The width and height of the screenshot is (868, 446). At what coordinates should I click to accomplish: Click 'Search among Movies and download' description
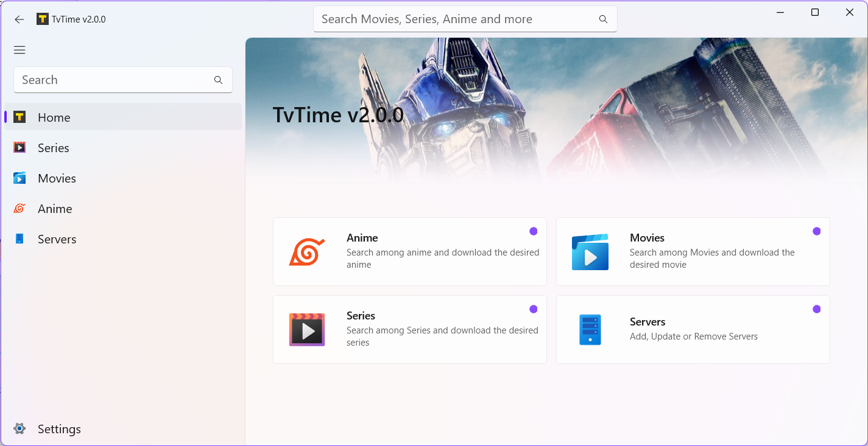click(x=712, y=259)
